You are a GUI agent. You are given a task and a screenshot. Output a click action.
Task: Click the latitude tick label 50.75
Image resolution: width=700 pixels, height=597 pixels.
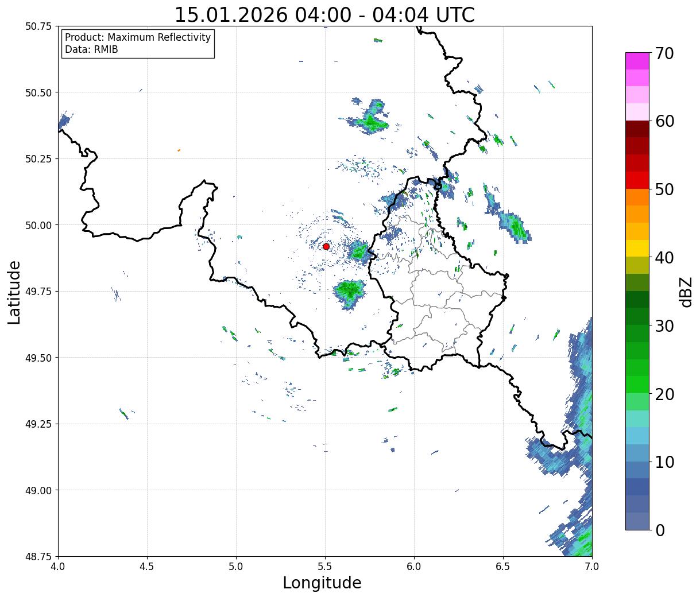(39, 26)
